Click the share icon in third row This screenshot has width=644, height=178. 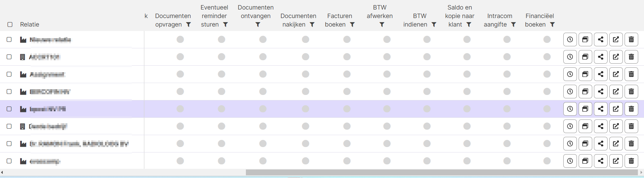pyautogui.click(x=600, y=74)
